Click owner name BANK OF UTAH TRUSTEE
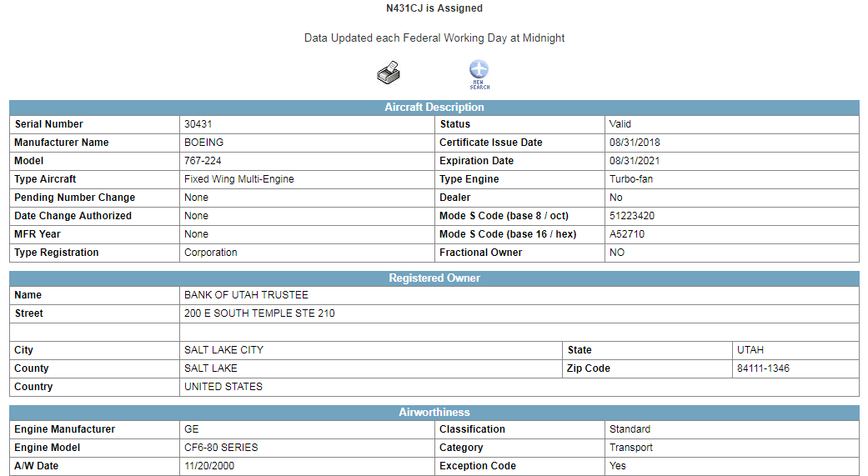This screenshot has width=868, height=476. [x=246, y=294]
